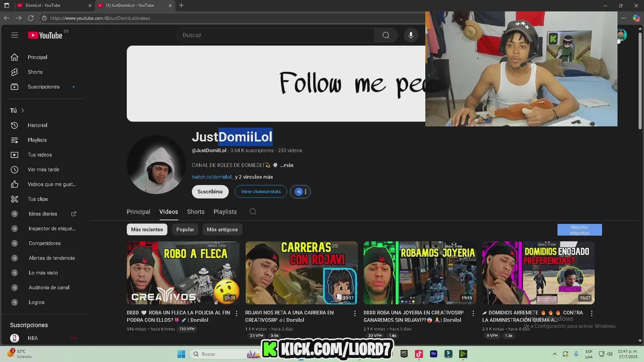Click the YouTube logo
Image resolution: width=644 pixels, height=362 pixels.
click(x=45, y=35)
